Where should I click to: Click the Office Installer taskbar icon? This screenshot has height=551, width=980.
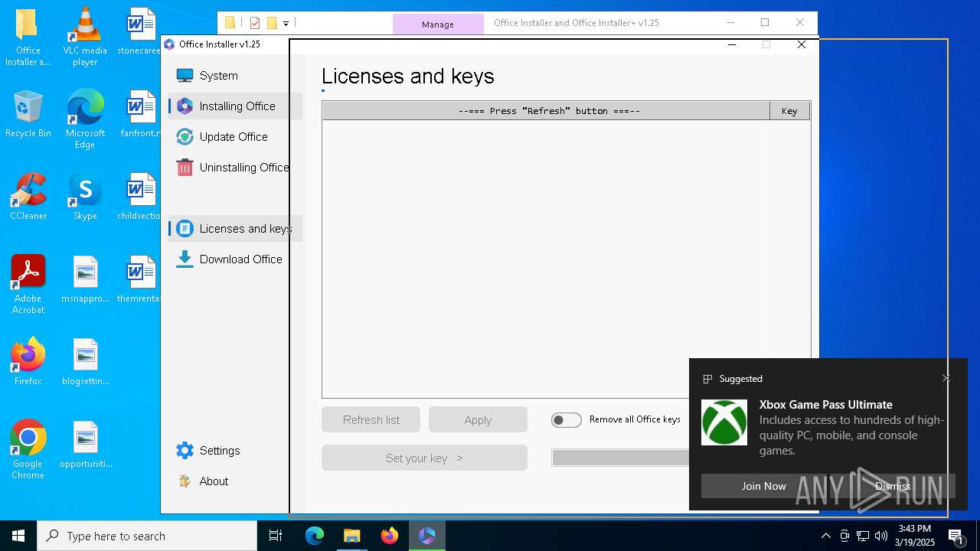pyautogui.click(x=426, y=536)
